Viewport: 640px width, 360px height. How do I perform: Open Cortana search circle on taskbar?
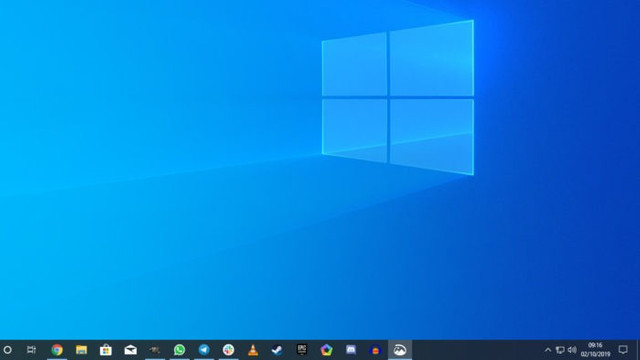(7, 350)
